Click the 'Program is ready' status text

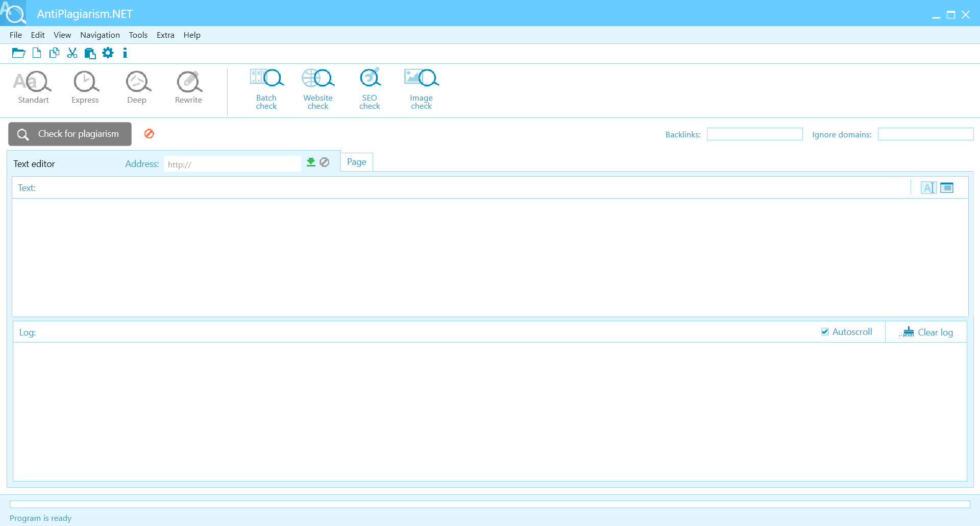(41, 518)
